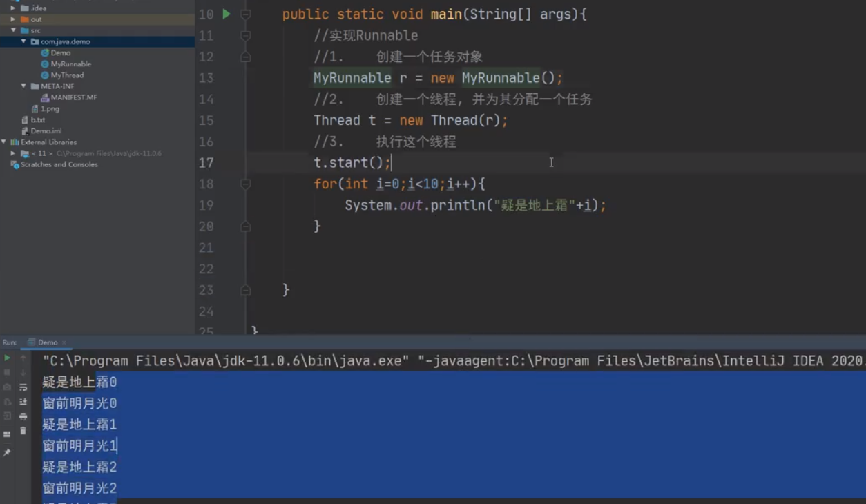Click console output 窗前明月光2

79,488
